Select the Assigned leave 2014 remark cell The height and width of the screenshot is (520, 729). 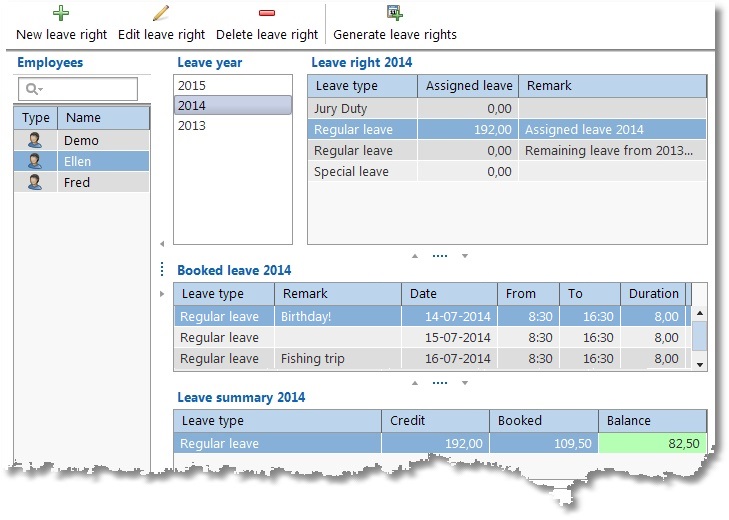[612, 129]
